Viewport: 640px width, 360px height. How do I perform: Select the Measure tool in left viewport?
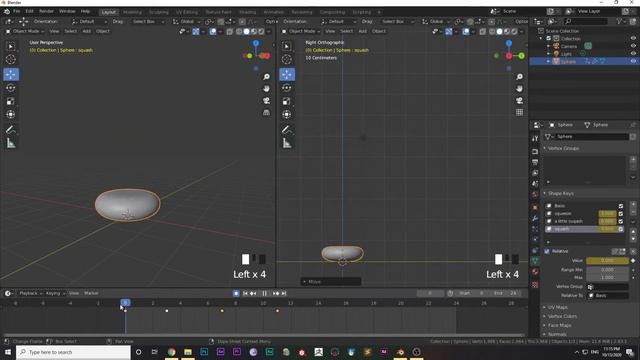11,143
